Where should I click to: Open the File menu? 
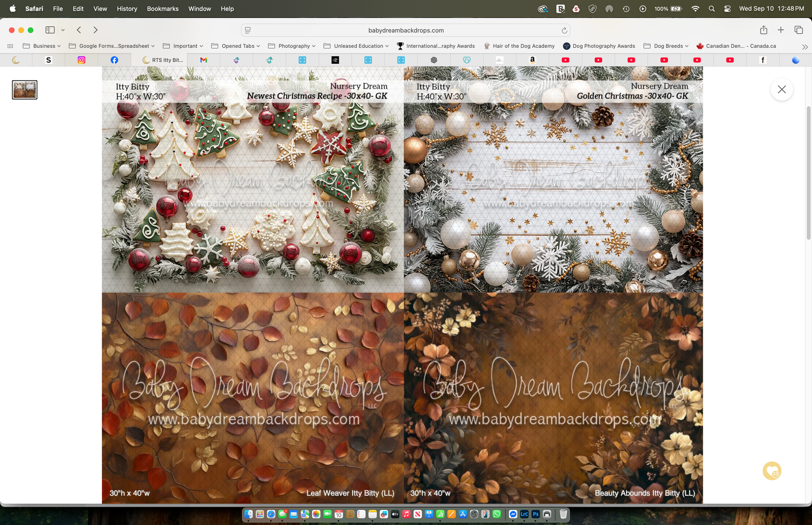(58, 9)
